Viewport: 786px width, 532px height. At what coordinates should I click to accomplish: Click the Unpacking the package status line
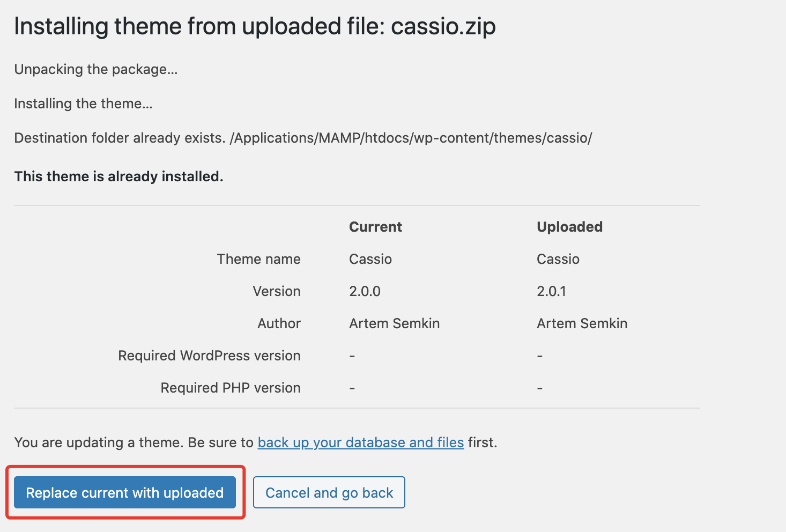[96, 69]
